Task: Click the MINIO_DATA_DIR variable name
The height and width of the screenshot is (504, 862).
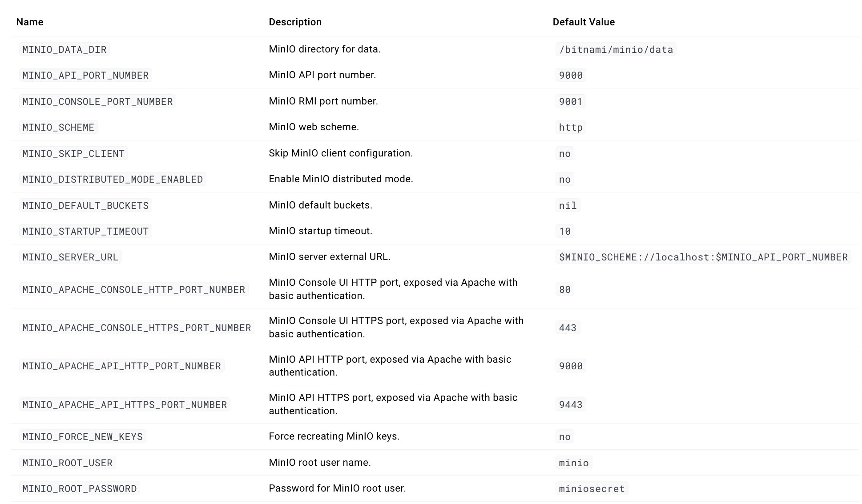Action: [64, 49]
